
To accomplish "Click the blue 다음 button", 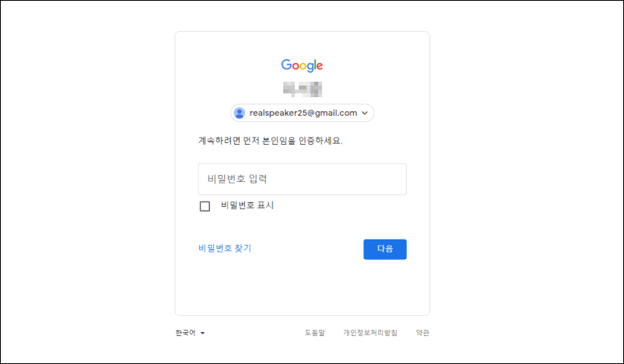I will 385,249.
